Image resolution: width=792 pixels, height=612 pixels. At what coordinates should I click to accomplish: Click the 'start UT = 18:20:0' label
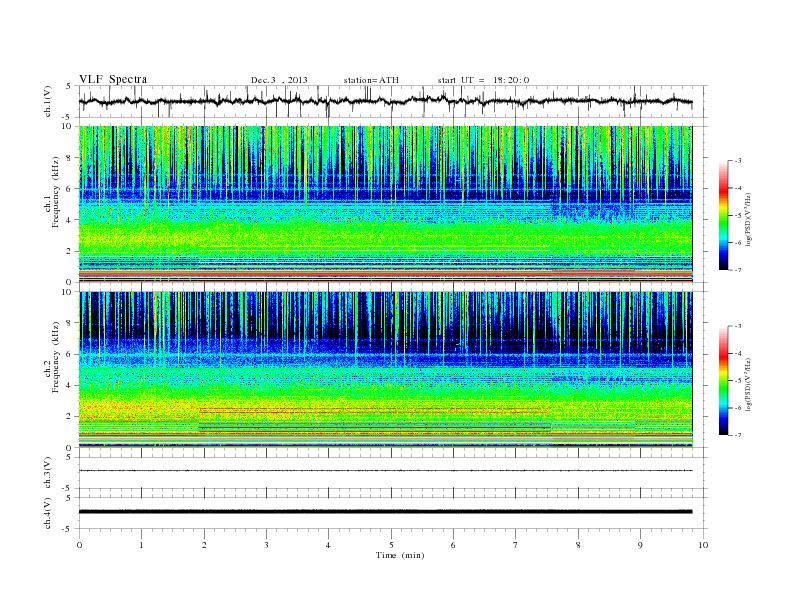point(483,80)
